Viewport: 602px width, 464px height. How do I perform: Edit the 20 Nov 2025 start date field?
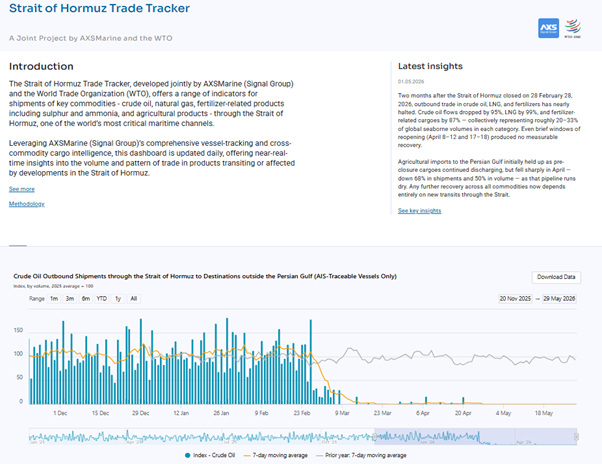[x=515, y=299]
